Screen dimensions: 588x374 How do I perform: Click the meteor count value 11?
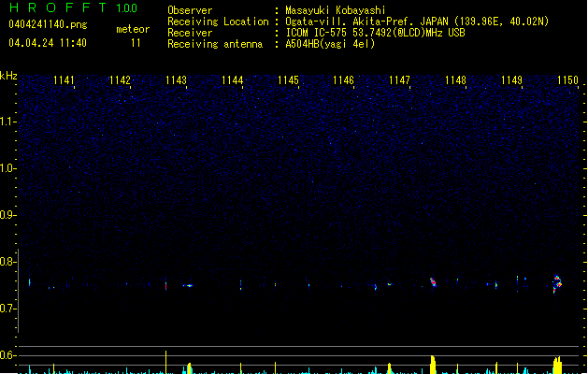(x=136, y=43)
